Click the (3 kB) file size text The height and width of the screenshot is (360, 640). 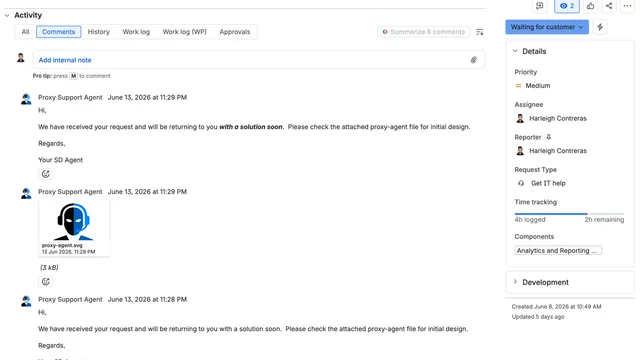[x=49, y=268]
